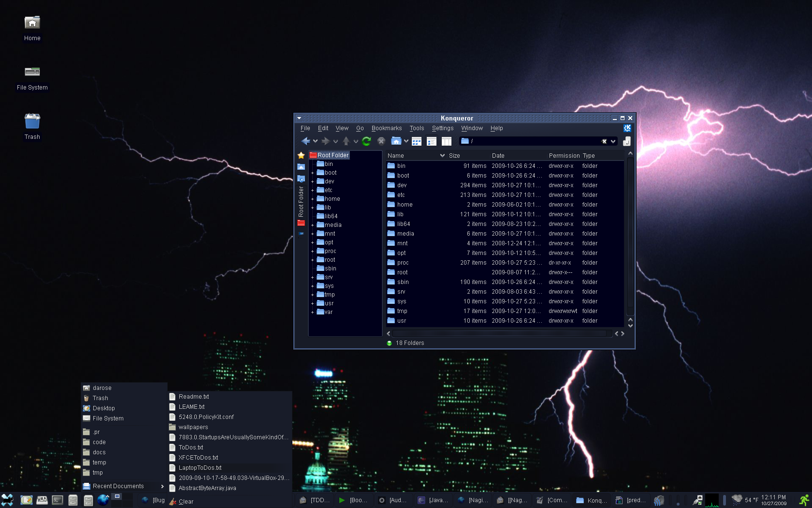
Task: Expand the home folder tree node
Action: click(313, 199)
